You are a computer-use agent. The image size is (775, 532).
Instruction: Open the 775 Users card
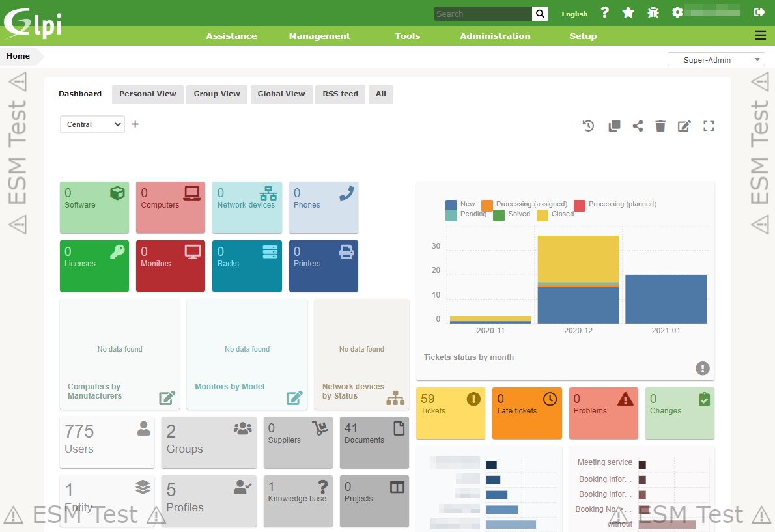coord(107,442)
